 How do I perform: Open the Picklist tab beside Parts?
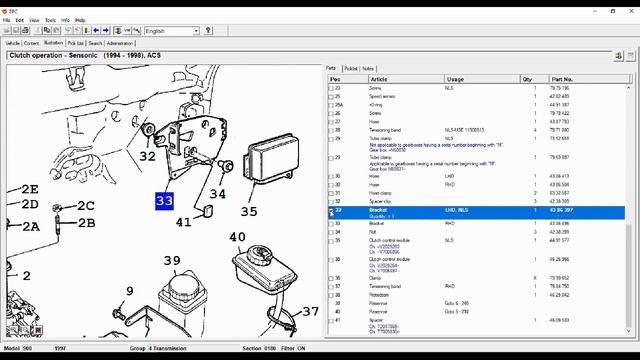click(x=351, y=69)
